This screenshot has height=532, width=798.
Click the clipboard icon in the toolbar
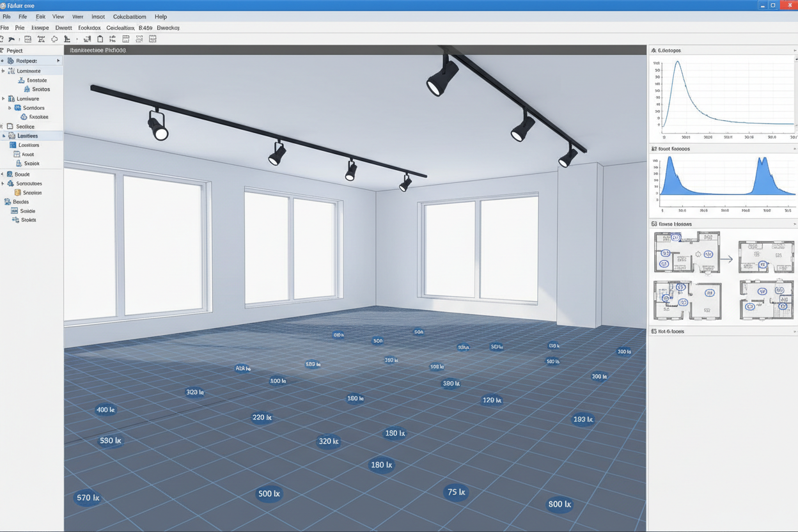click(x=100, y=39)
